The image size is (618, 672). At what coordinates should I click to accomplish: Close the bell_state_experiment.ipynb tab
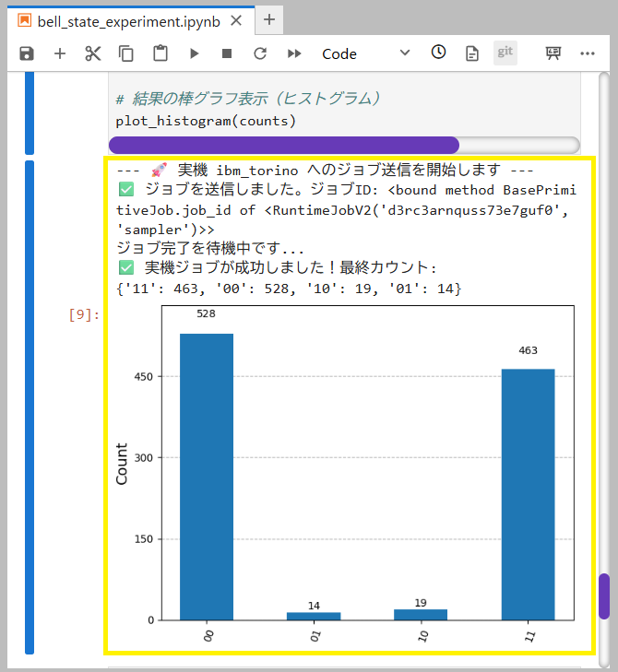236,20
